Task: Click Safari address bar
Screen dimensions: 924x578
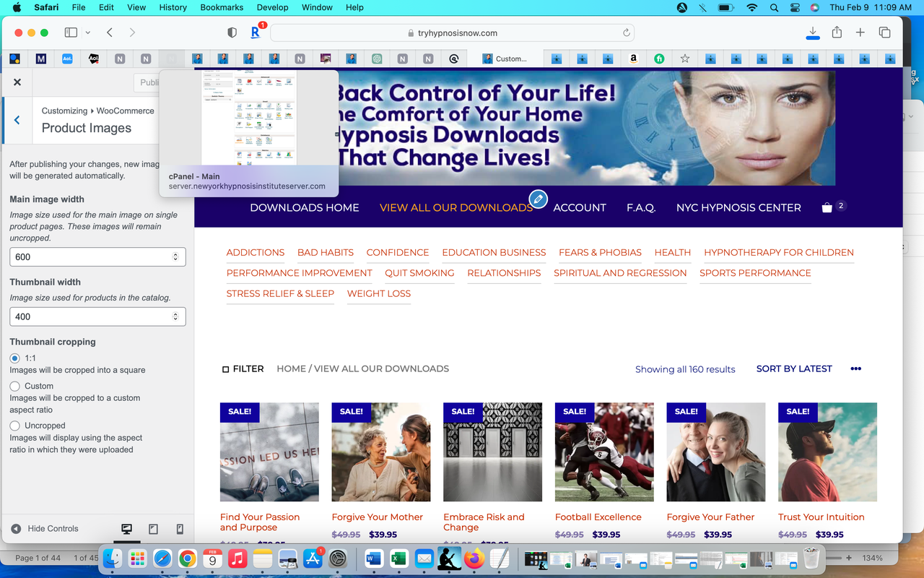Action: click(453, 33)
